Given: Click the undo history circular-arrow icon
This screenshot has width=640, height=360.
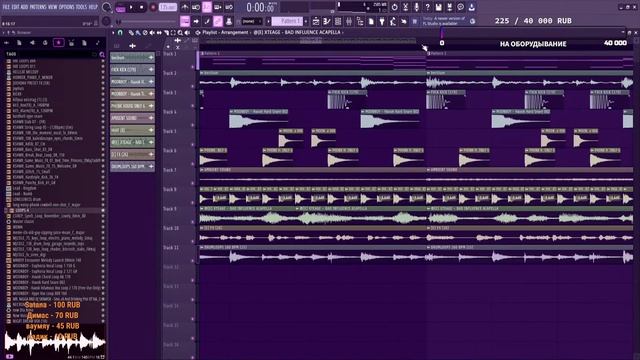Looking at the screenshot, I should pyautogui.click(x=394, y=7).
